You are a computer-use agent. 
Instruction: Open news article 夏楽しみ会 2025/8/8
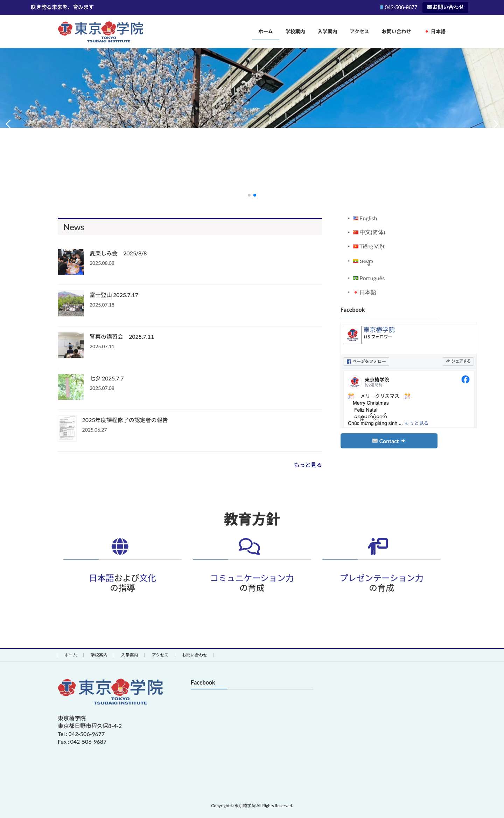click(x=118, y=253)
